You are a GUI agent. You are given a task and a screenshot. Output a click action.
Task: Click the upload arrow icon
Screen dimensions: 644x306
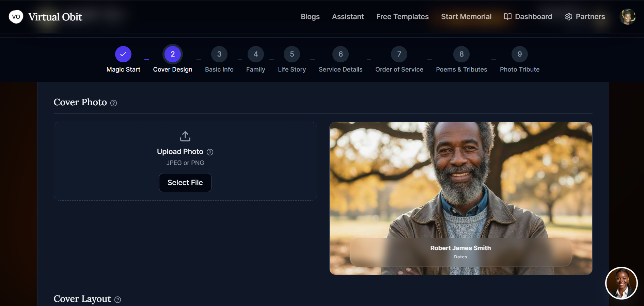[x=185, y=136]
